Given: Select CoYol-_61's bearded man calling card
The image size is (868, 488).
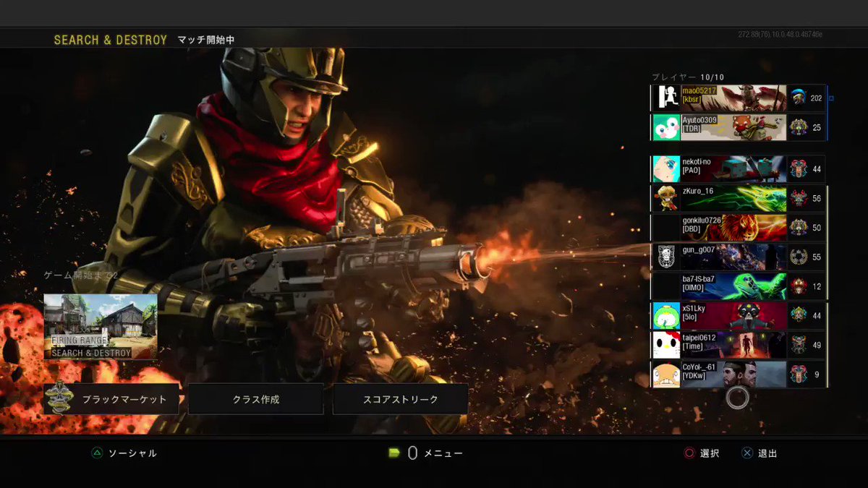Looking at the screenshot, I should pyautogui.click(x=733, y=374).
